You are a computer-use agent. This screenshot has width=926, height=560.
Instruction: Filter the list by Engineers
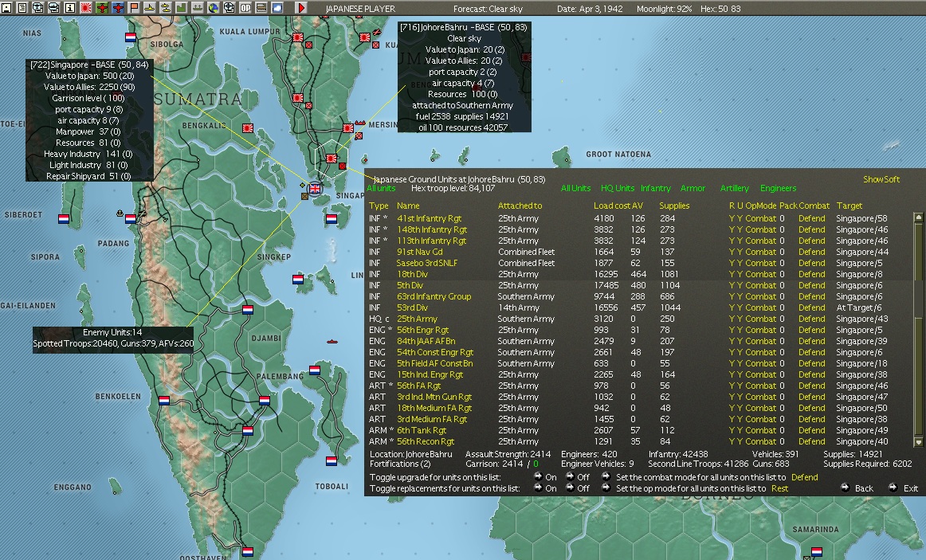pos(778,188)
